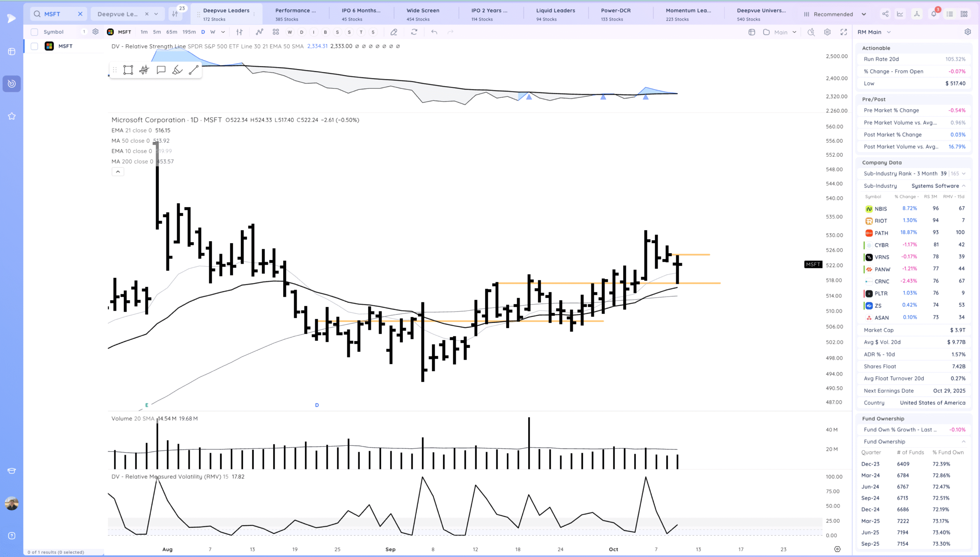The height and width of the screenshot is (557, 980).
Task: Expand the RM Main panel dropdown
Action: point(889,32)
